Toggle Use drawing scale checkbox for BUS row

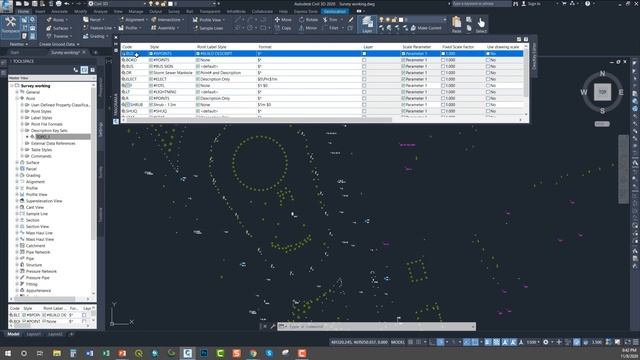[488, 66]
